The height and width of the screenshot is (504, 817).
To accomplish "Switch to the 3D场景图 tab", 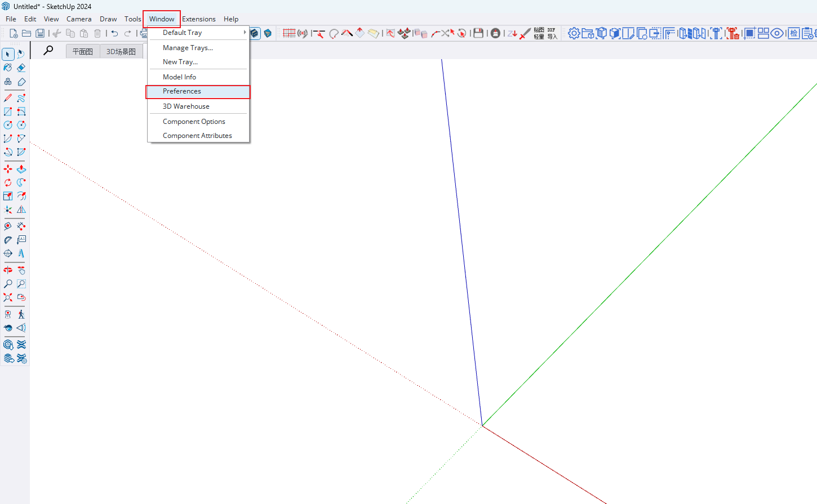I will pos(121,51).
